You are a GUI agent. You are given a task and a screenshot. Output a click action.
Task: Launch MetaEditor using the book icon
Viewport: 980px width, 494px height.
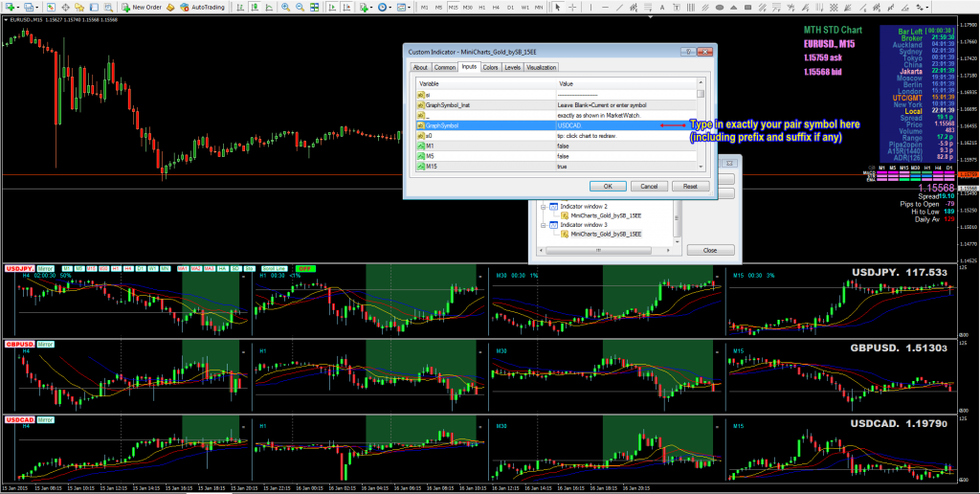[x=170, y=8]
